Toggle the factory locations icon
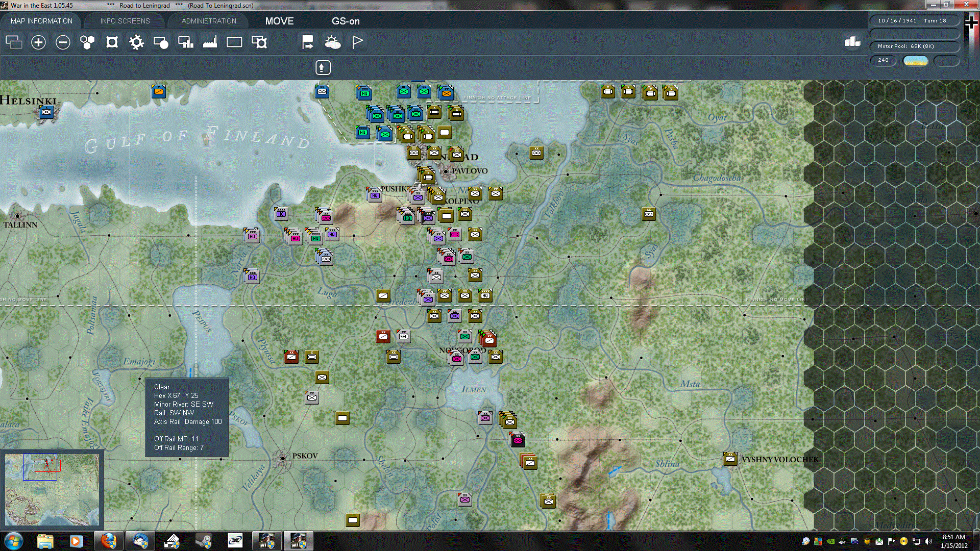 [210, 42]
